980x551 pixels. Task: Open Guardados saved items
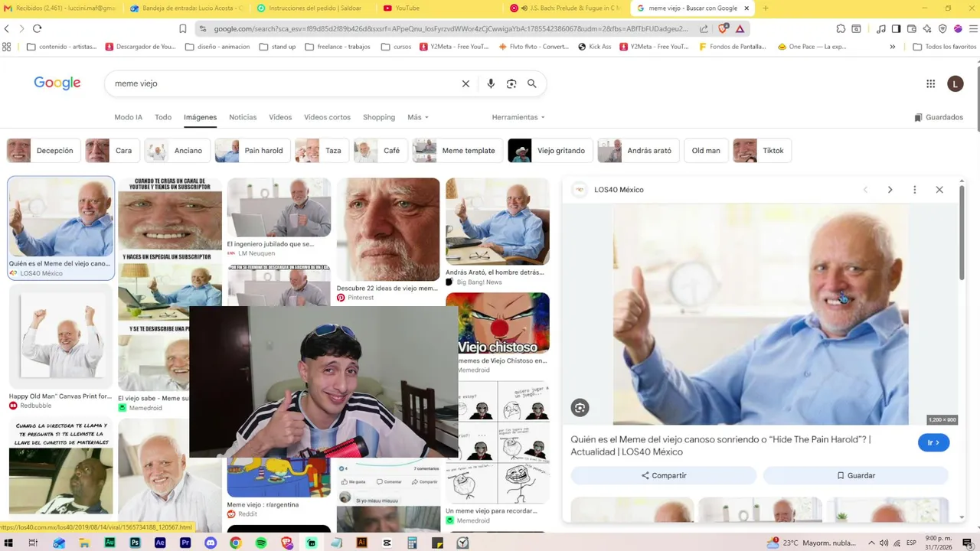tap(939, 117)
